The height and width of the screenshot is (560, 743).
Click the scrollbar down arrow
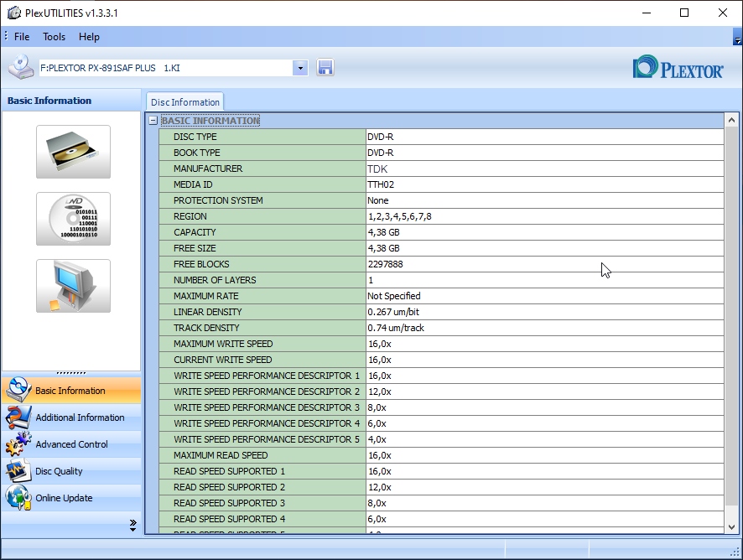point(731,526)
